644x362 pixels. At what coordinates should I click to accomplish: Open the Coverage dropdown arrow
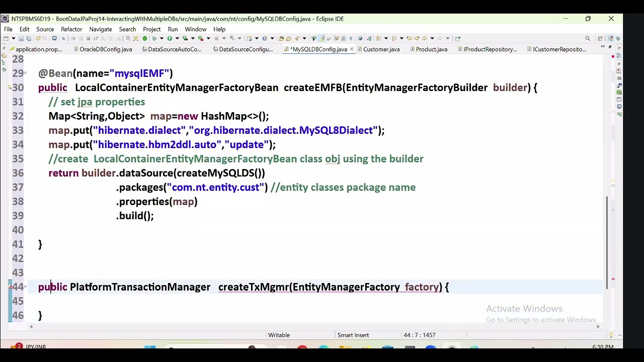tap(193, 38)
